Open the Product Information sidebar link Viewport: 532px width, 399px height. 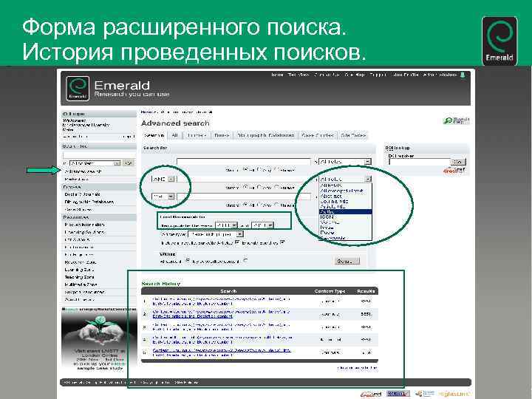click(x=84, y=225)
